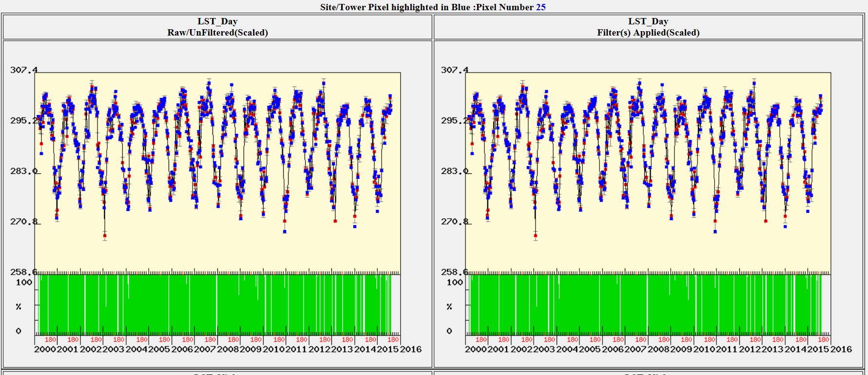Click the 2008 year label on the raw chart

[x=228, y=349]
